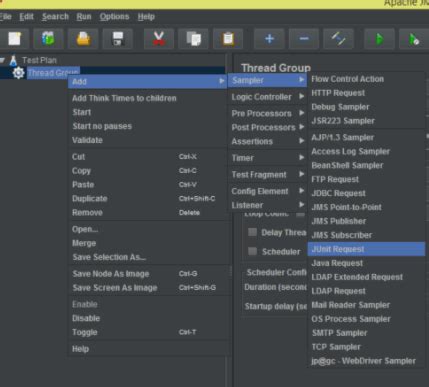Expand the Listener submenu
The height and width of the screenshot is (387, 429).
267,205
